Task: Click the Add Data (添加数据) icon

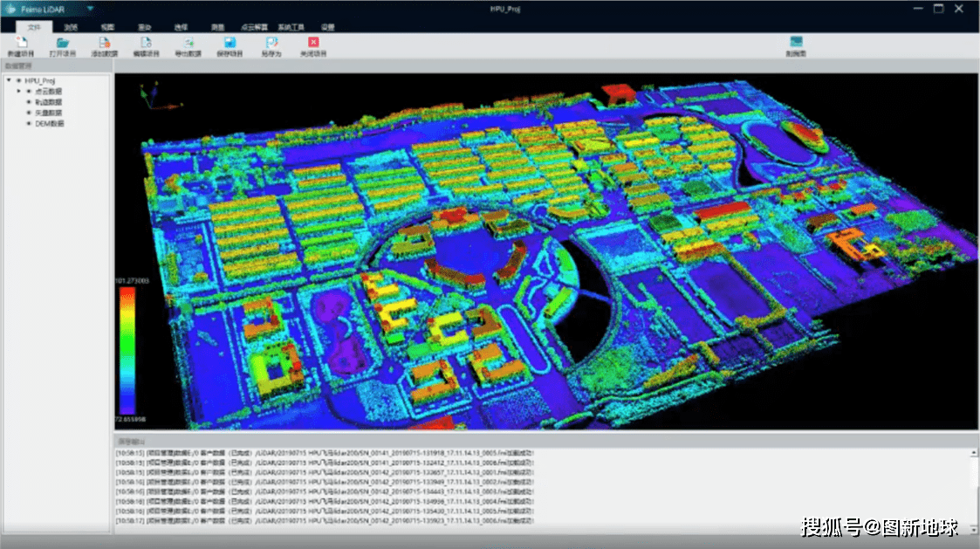Action: (104, 43)
